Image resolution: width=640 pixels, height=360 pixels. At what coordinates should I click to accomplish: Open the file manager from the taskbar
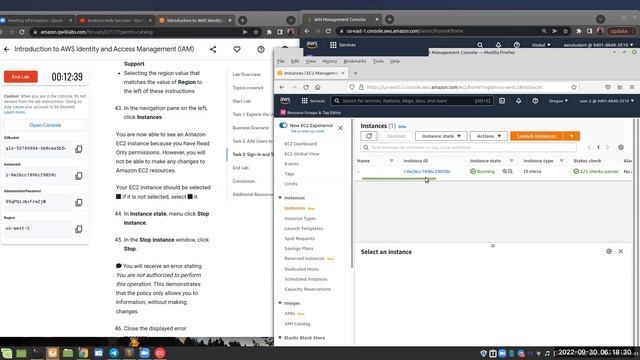[x=68, y=353]
